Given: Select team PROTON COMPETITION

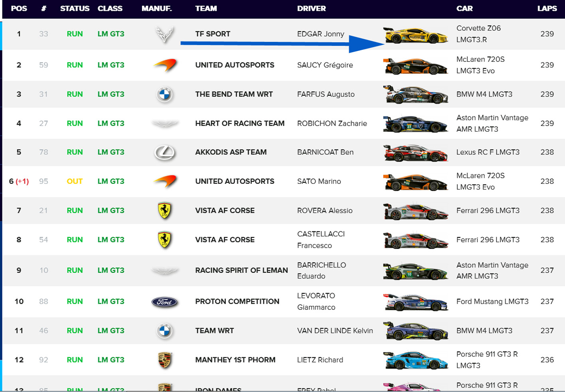Looking at the screenshot, I should click(x=237, y=301).
